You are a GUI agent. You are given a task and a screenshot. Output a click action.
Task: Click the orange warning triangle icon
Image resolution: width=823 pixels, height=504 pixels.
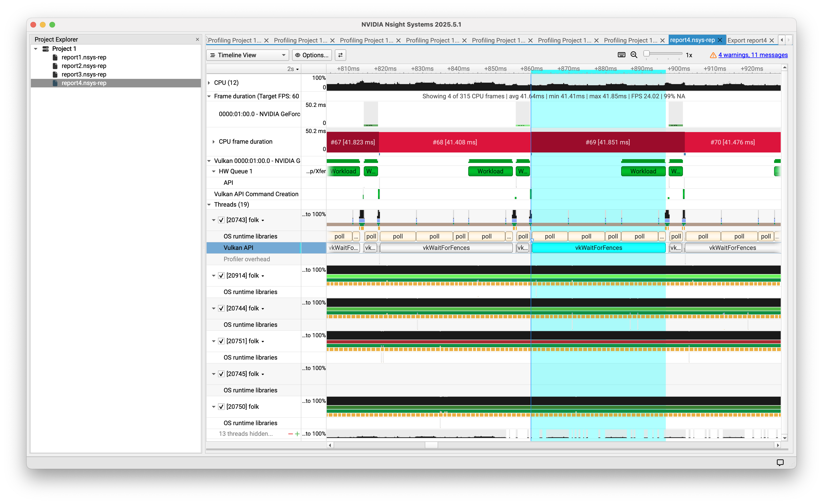point(713,55)
